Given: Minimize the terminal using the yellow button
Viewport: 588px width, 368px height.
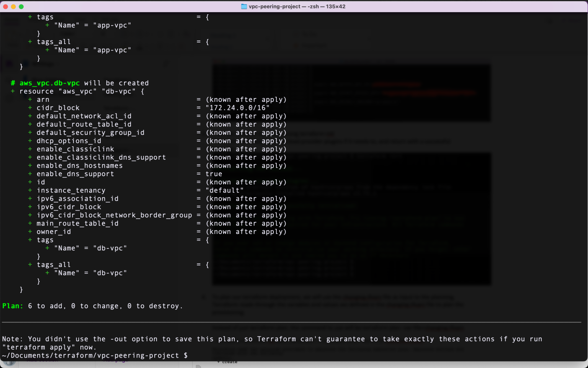Looking at the screenshot, I should [x=13, y=7].
